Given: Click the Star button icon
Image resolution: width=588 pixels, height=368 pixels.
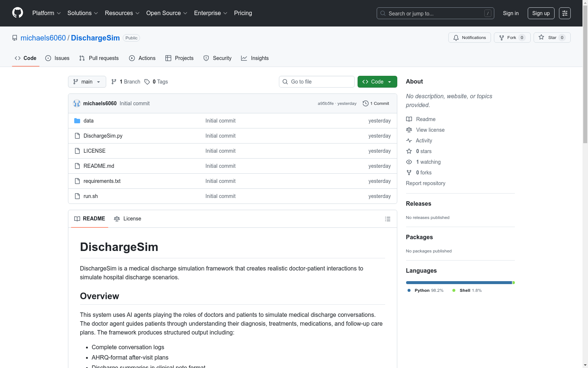Looking at the screenshot, I should click(x=541, y=37).
